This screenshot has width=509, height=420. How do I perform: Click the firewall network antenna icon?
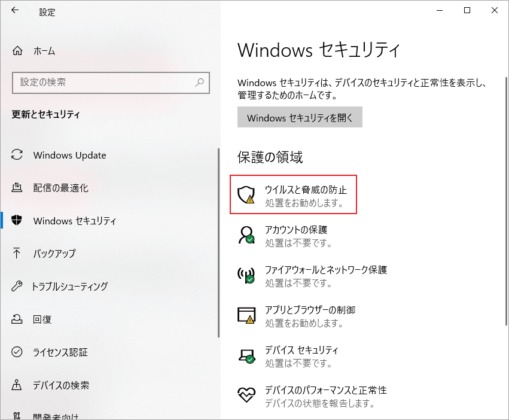(x=246, y=275)
